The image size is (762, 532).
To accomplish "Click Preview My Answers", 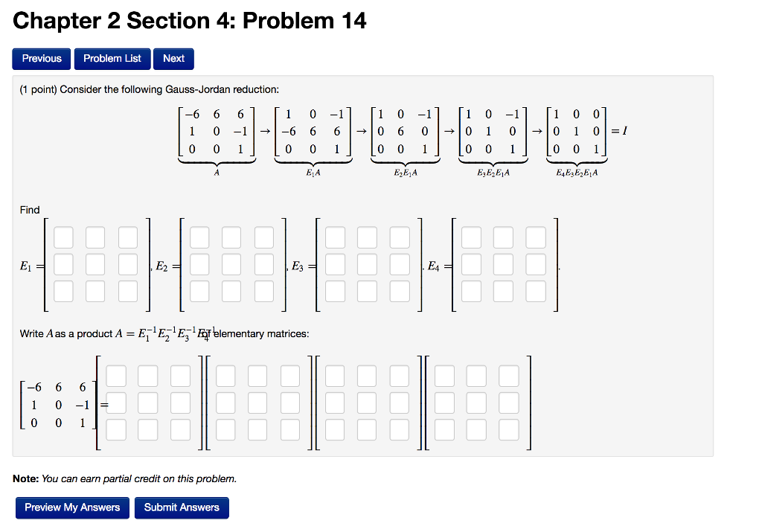I will click(x=72, y=507).
